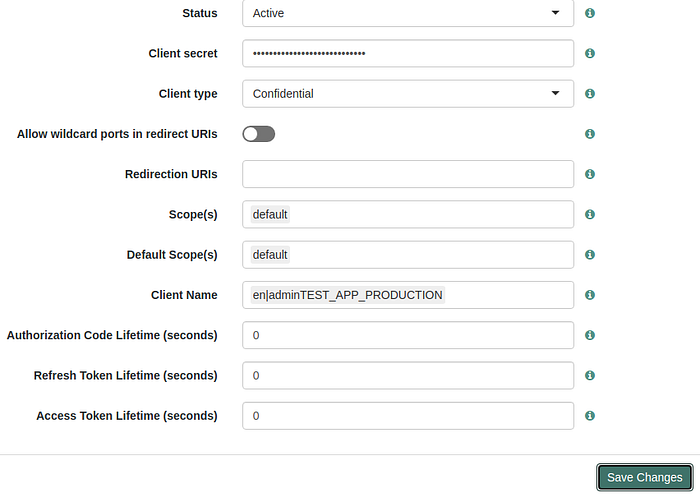Select the en|adminTEST_APP_PRODUCTION client name tag
700x497 pixels.
coord(347,295)
